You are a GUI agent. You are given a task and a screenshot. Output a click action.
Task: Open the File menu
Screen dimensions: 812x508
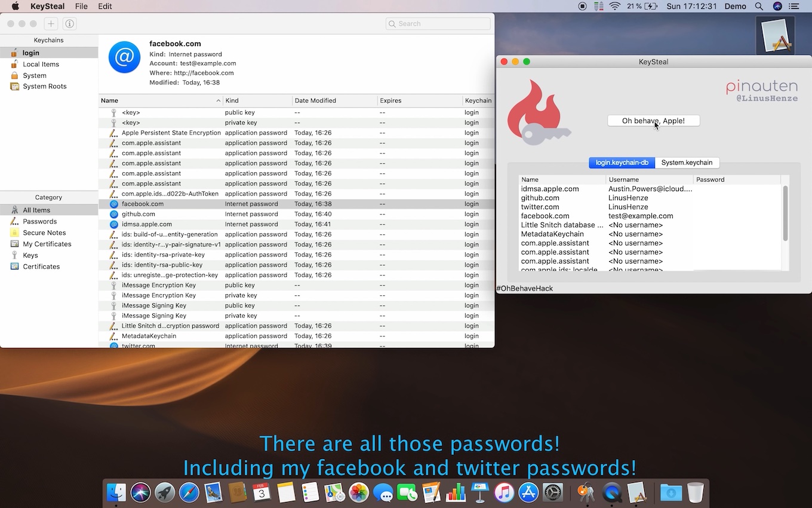[81, 6]
